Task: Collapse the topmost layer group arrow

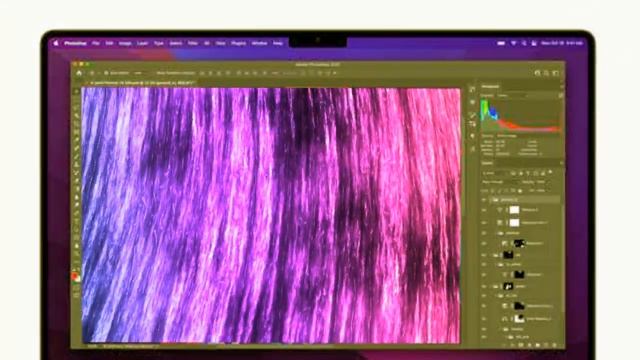Action: click(x=491, y=200)
